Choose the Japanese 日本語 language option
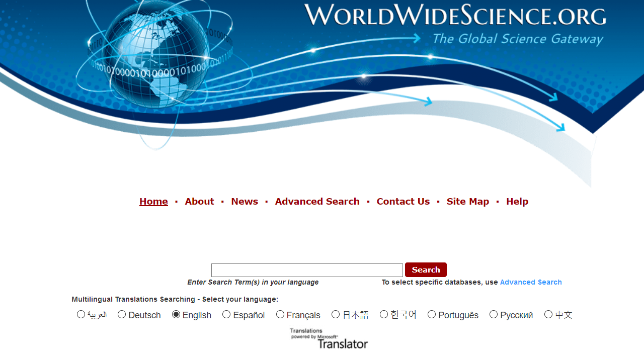This screenshot has width=644, height=362. pyautogui.click(x=336, y=314)
